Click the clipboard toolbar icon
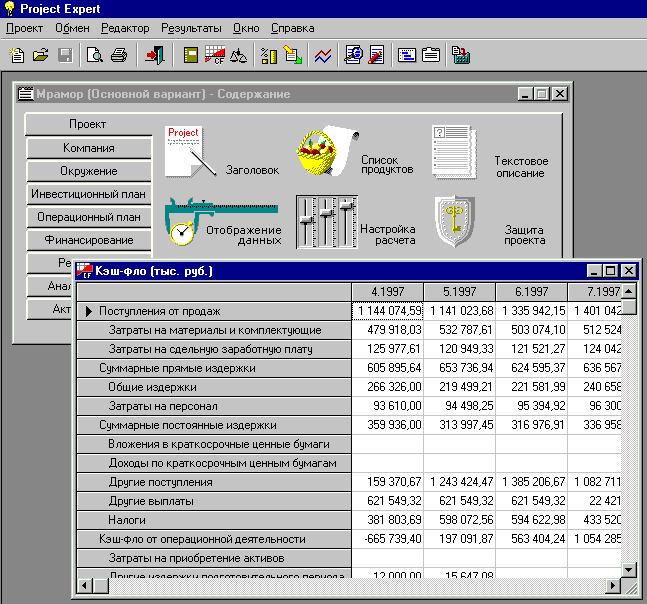This screenshot has width=647, height=604. coord(431,55)
